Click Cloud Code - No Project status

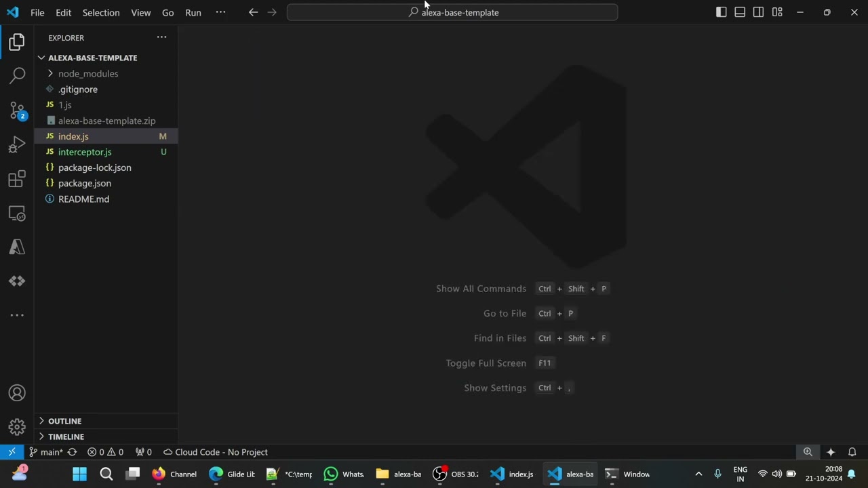[216, 452]
